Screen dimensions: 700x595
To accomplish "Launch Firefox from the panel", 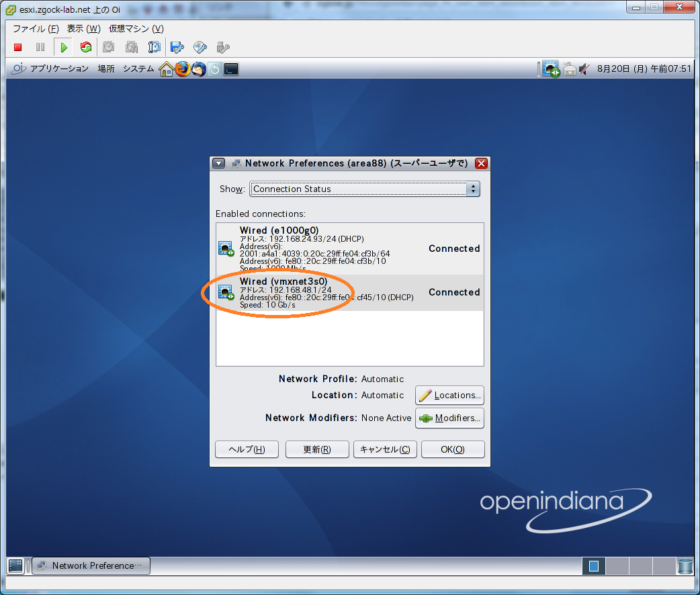I will point(183,69).
